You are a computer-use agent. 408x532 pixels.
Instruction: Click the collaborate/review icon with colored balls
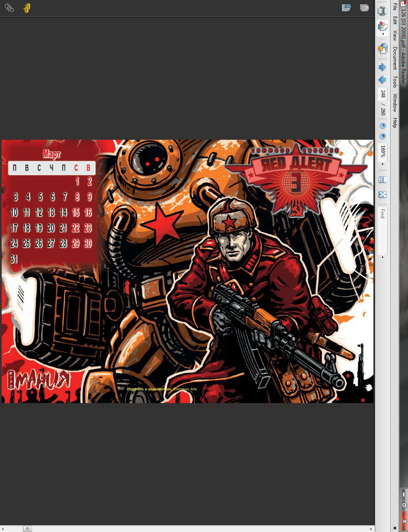(382, 27)
